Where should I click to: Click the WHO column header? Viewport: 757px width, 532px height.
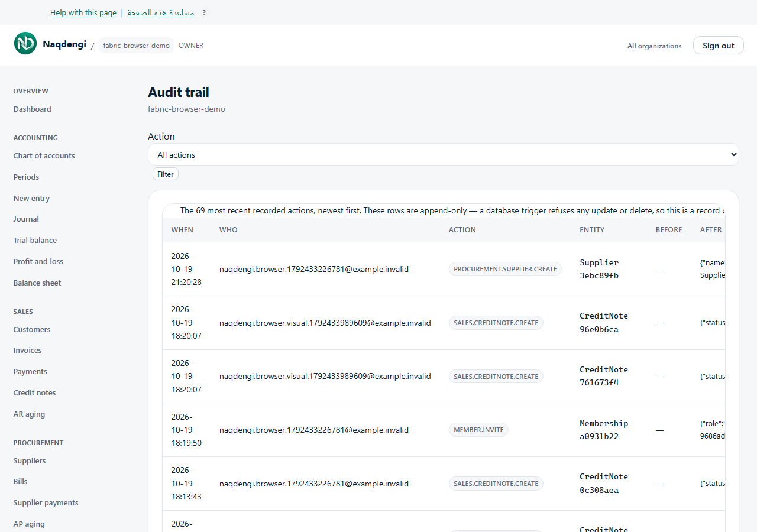click(x=228, y=230)
